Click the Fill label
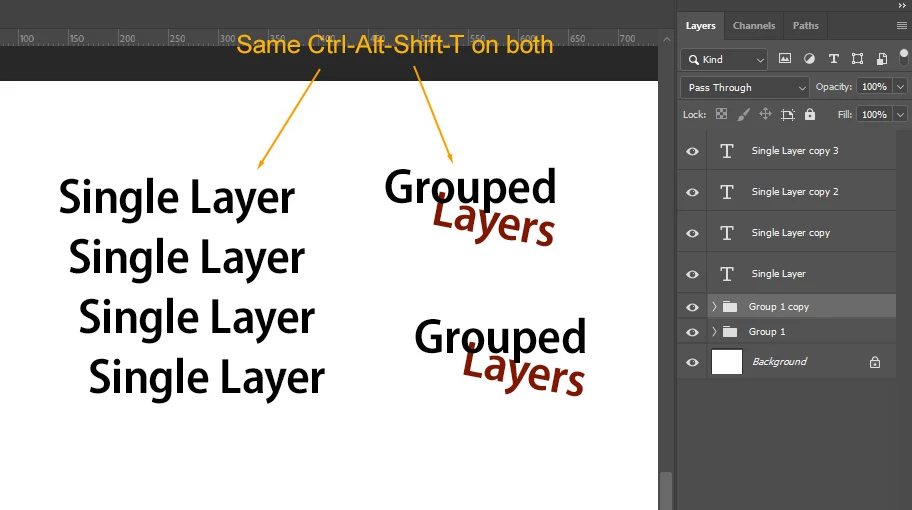 [845, 115]
